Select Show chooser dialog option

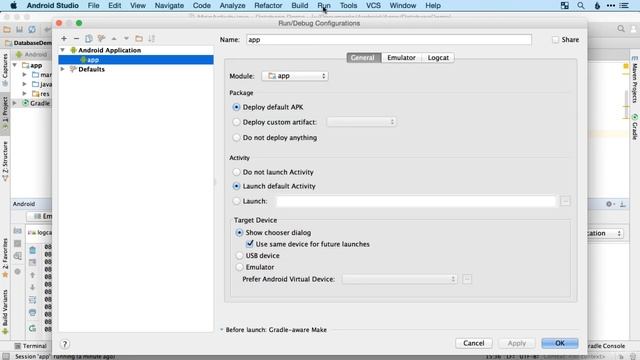pos(240,233)
